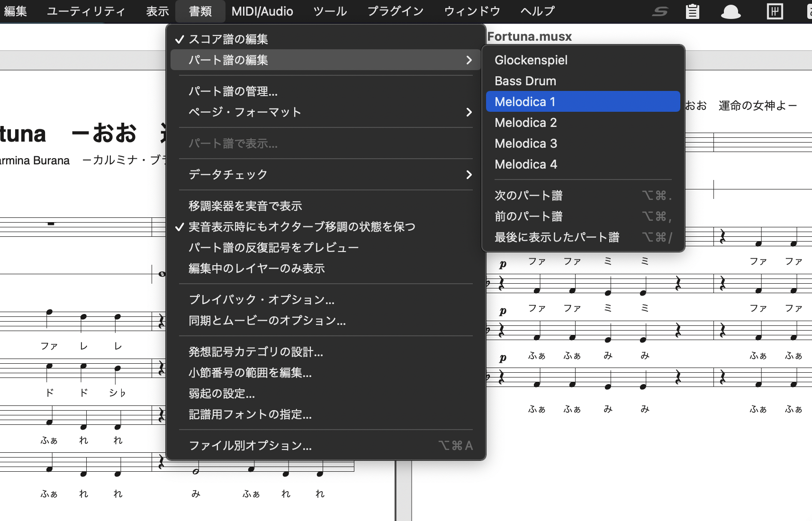Open パート譜の管理... dialog
Image resolution: width=812 pixels, height=521 pixels.
click(x=326, y=91)
